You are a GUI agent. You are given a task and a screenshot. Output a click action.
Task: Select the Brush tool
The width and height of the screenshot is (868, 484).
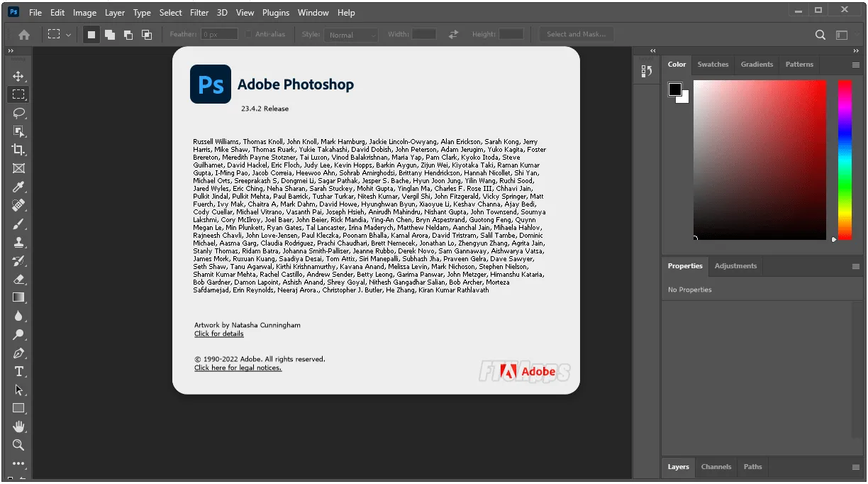18,224
